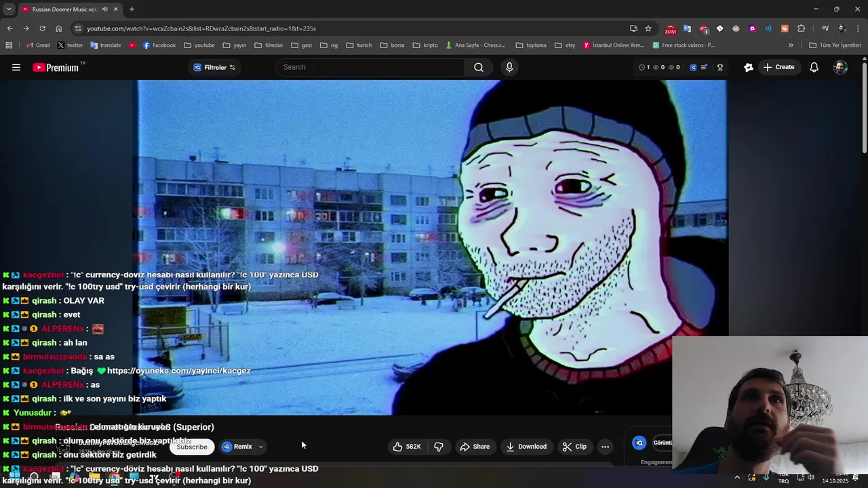Open Google Translate extension icon
The image size is (868, 488).
[x=687, y=28]
